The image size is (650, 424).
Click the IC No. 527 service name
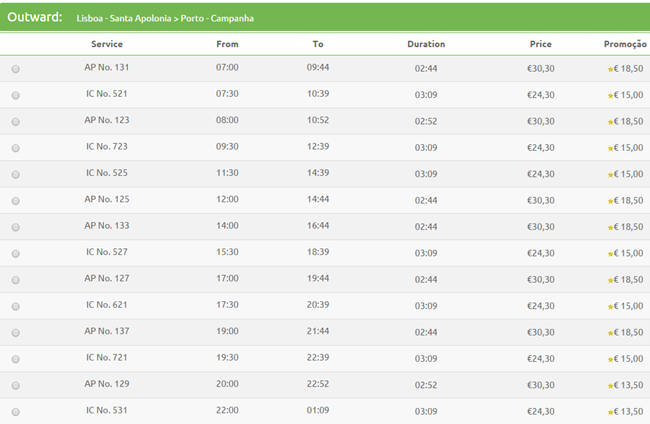tap(107, 252)
